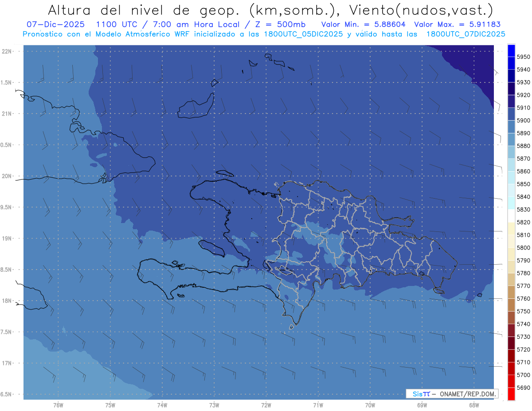Click the '5760' colorbar value
The height and width of the screenshot is (411, 532).
coord(524,298)
